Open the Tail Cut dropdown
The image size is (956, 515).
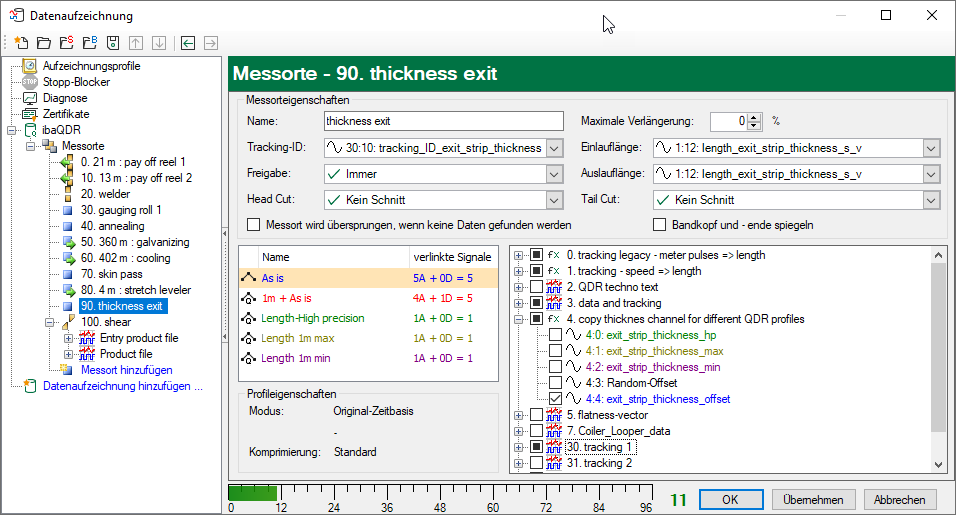pyautogui.click(x=931, y=200)
